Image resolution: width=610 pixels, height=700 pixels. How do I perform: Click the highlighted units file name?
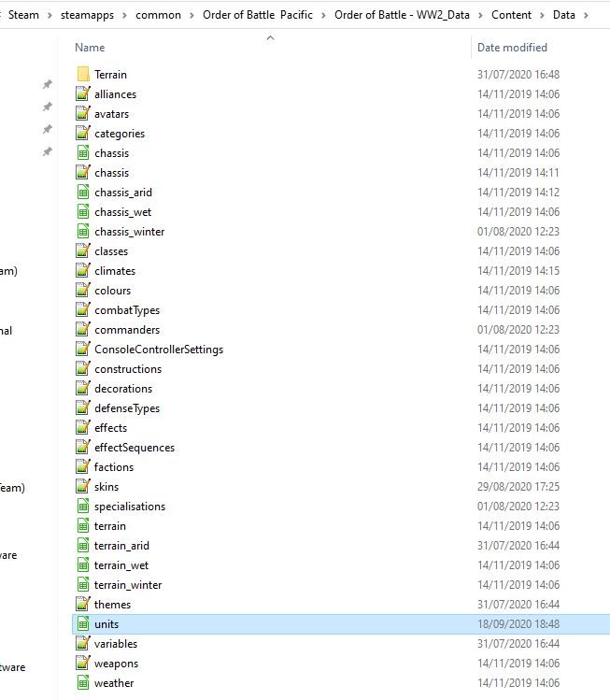(106, 624)
